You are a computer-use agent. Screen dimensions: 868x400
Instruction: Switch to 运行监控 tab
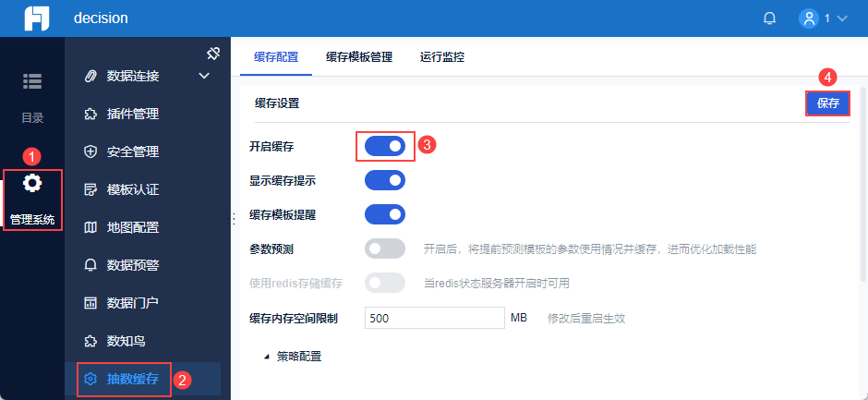coord(441,57)
